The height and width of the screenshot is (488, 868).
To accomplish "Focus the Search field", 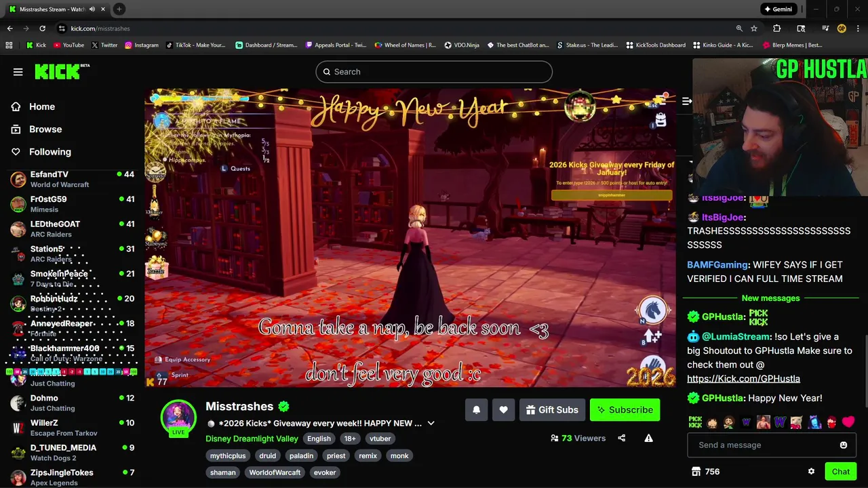I will (x=434, y=72).
